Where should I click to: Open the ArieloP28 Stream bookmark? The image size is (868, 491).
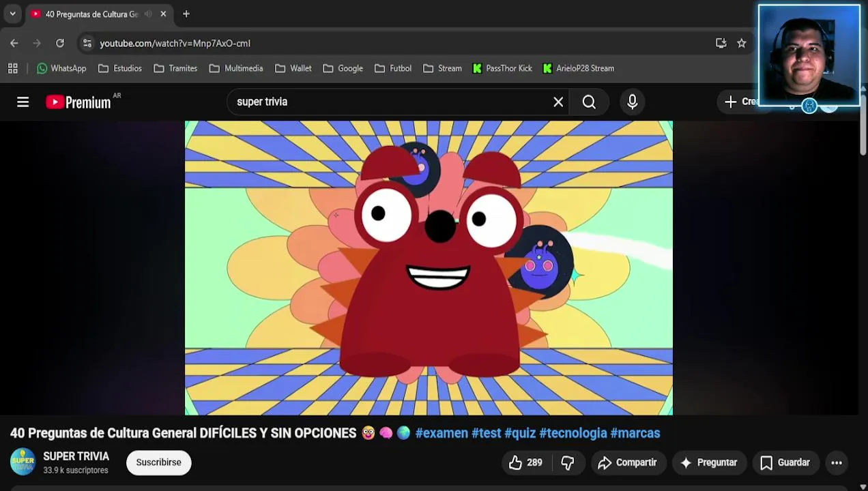pyautogui.click(x=579, y=68)
